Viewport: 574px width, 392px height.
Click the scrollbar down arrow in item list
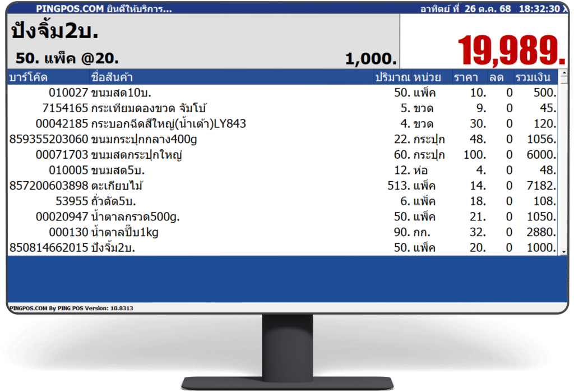[x=563, y=252]
